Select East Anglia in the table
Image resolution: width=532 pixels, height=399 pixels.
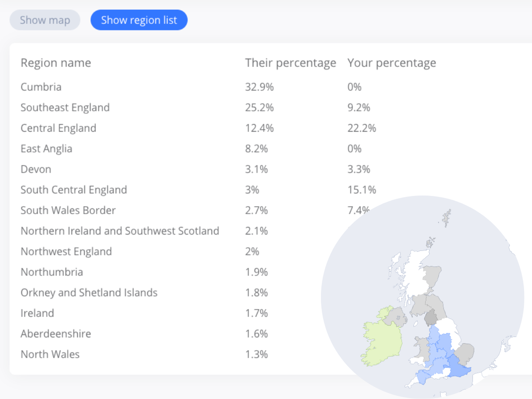tap(46, 149)
